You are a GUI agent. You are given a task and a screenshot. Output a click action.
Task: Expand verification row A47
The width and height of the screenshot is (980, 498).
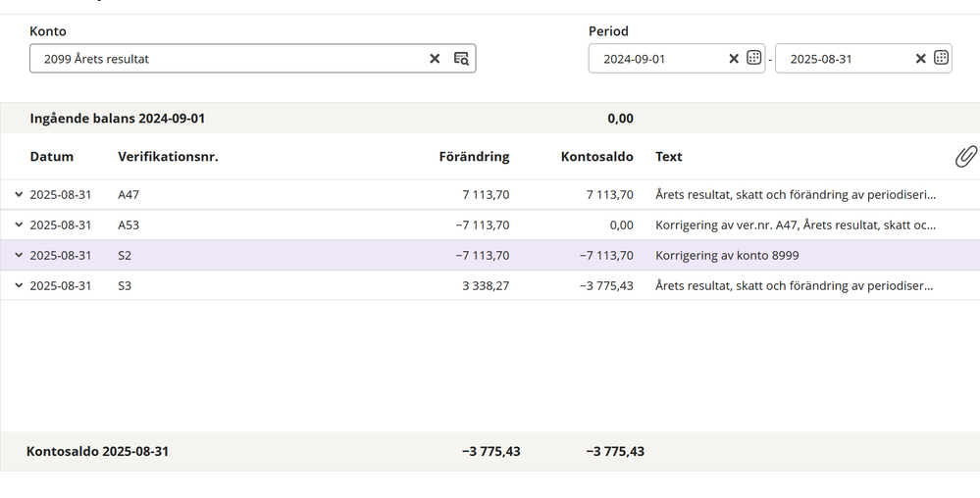[x=19, y=195]
